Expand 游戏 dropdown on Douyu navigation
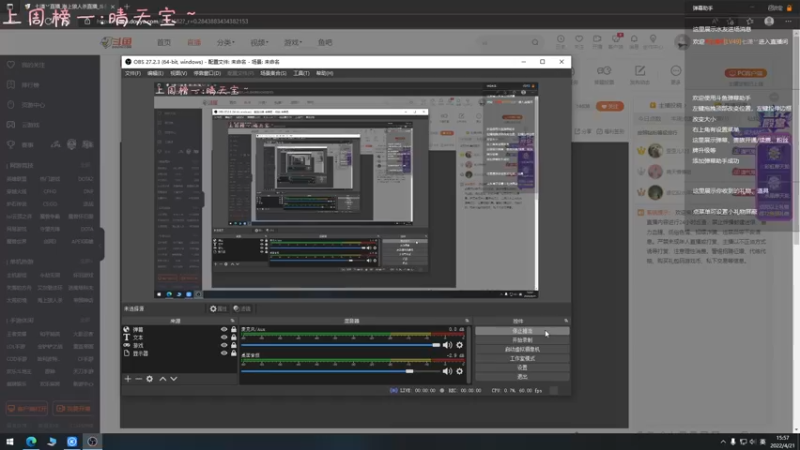Viewport: 800px width, 450px height. [293, 42]
